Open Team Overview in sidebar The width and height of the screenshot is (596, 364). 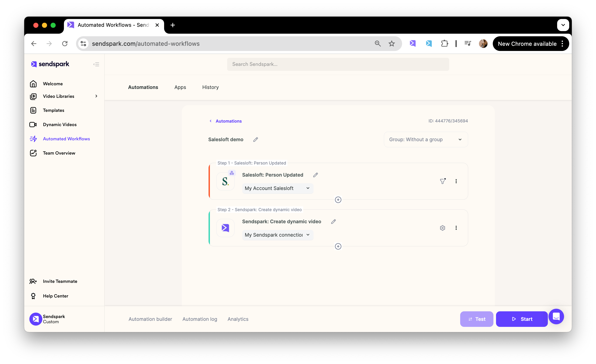tap(59, 153)
